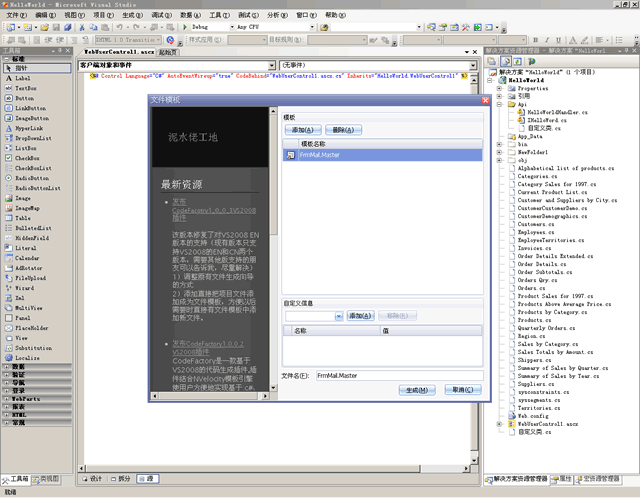640x498 pixels.
Task: Click the editor horizontal scrollbar
Action: pos(274,469)
